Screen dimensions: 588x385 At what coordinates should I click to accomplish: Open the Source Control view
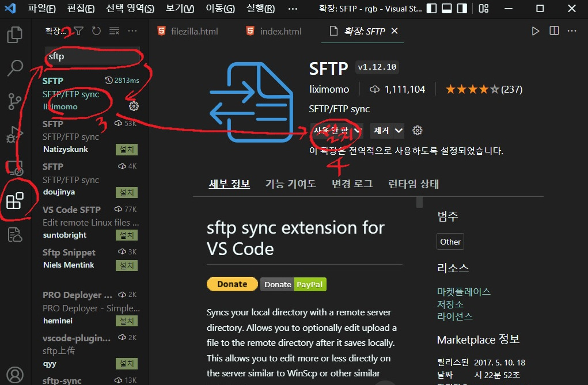(x=14, y=102)
